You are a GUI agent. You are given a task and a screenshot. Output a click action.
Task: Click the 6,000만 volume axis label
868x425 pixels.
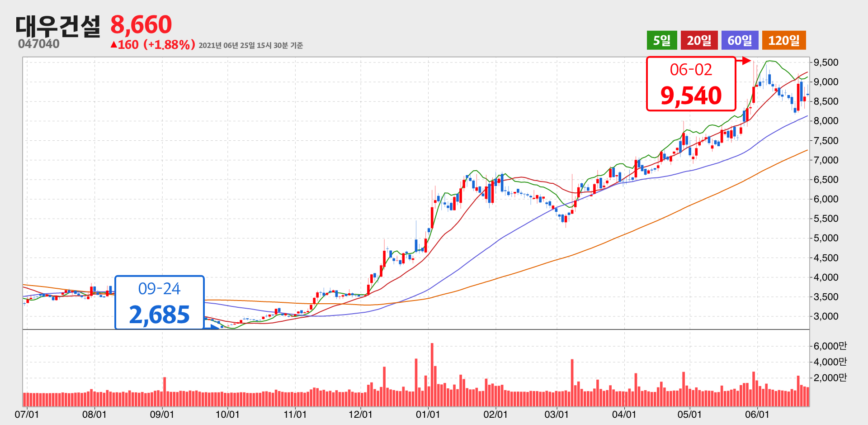click(830, 346)
